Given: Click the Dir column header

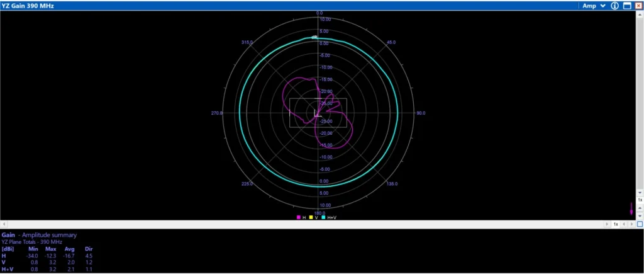Looking at the screenshot, I should [x=89, y=249].
